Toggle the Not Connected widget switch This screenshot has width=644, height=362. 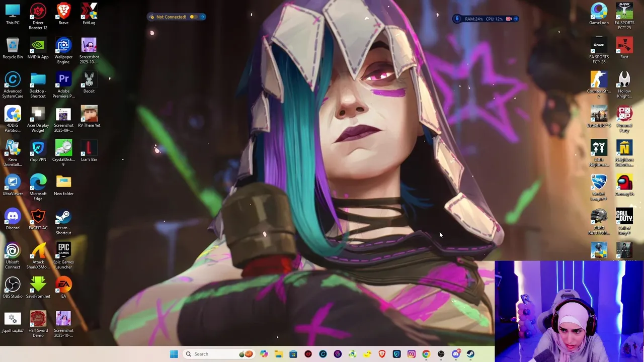tap(194, 17)
